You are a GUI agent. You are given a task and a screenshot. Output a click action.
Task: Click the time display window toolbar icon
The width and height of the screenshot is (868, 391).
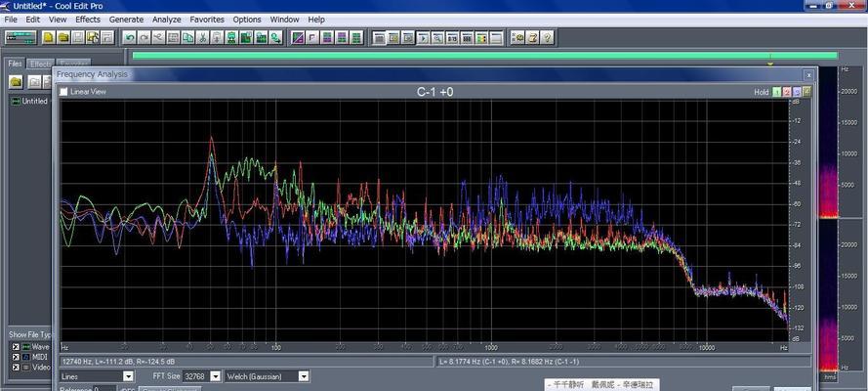452,38
